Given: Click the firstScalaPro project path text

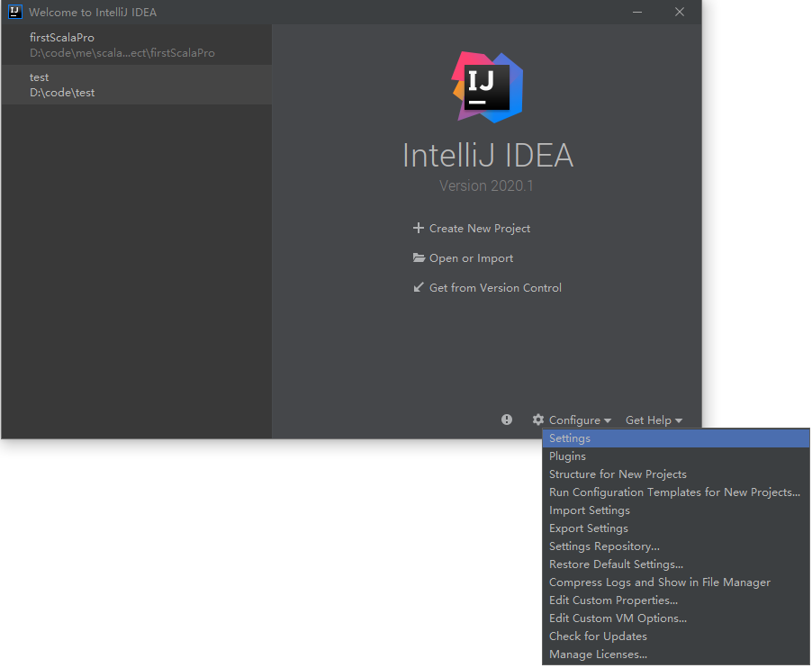Looking at the screenshot, I should point(122,53).
